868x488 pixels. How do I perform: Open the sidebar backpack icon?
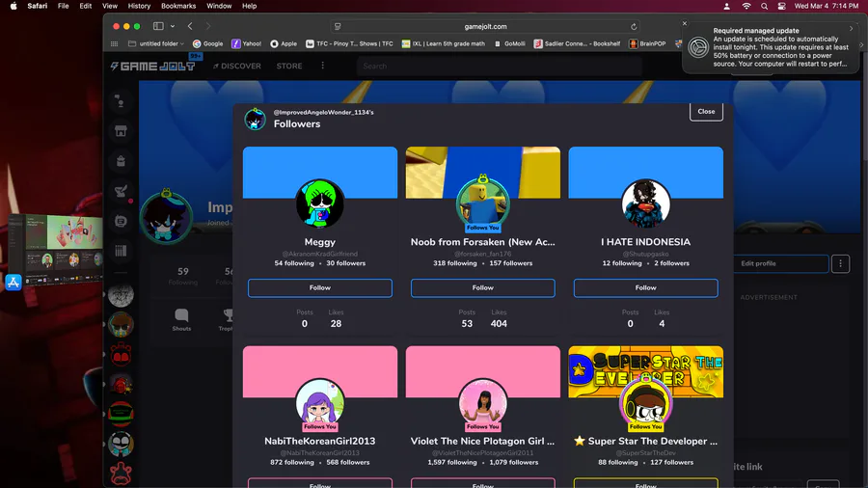121,161
